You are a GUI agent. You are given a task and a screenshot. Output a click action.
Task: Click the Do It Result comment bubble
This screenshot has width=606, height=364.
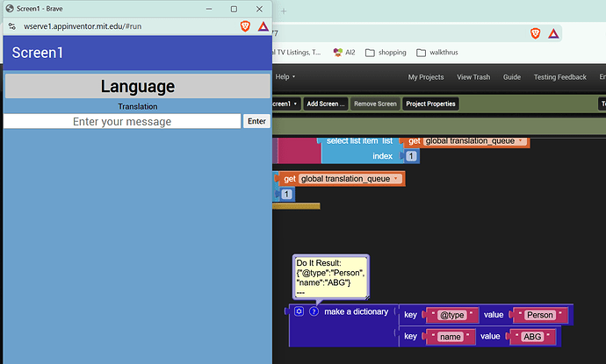pyautogui.click(x=330, y=277)
